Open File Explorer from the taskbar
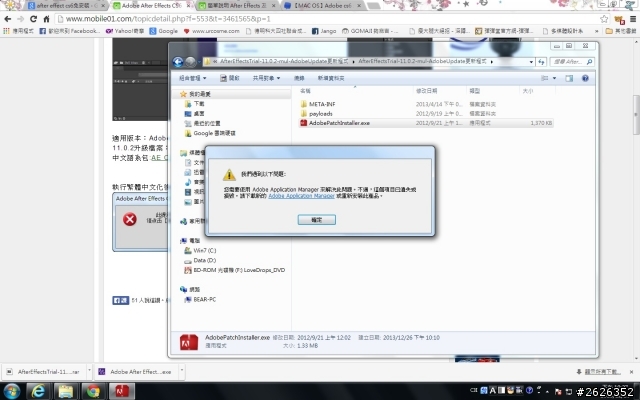640x400 pixels. [65, 391]
